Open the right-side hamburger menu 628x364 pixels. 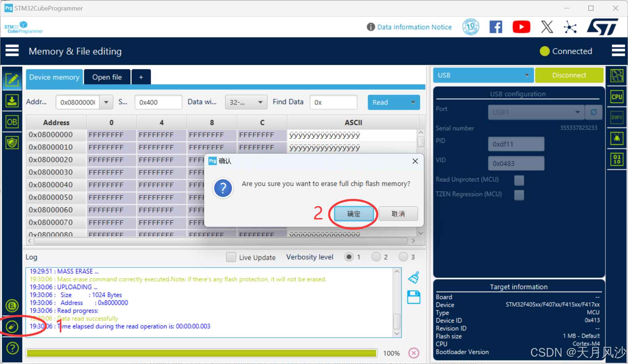(x=618, y=51)
